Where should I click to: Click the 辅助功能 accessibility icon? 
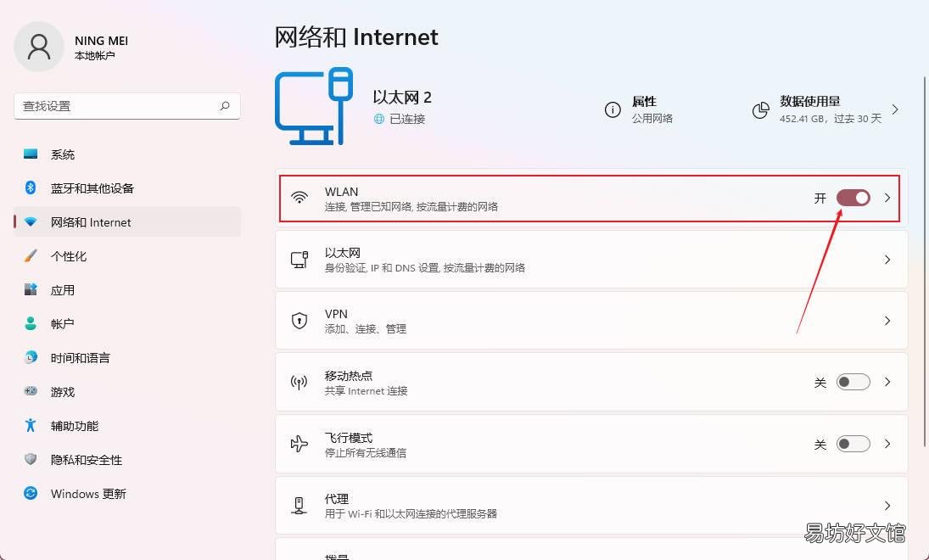pos(31,425)
